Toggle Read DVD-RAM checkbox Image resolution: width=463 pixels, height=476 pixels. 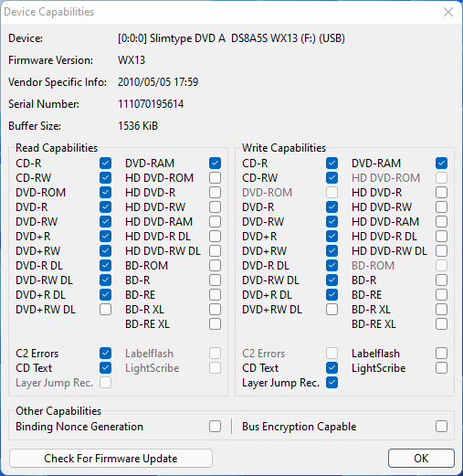215,163
